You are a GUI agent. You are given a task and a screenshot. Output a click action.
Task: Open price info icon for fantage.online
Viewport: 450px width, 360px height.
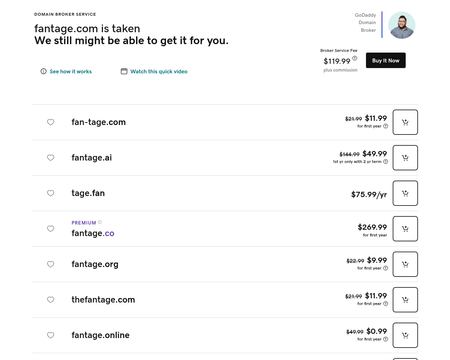tap(386, 339)
